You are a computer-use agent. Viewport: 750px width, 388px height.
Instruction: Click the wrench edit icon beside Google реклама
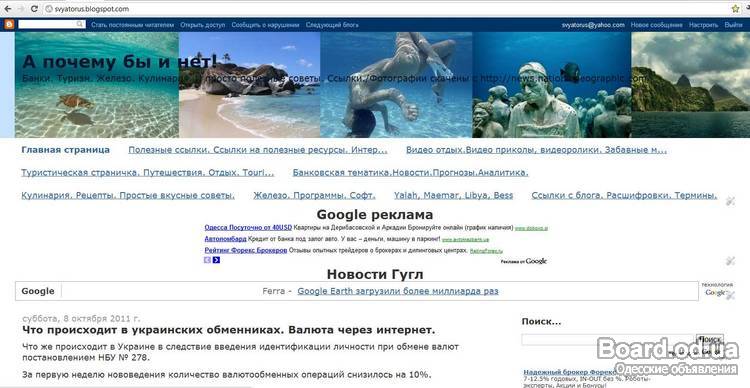730,261
